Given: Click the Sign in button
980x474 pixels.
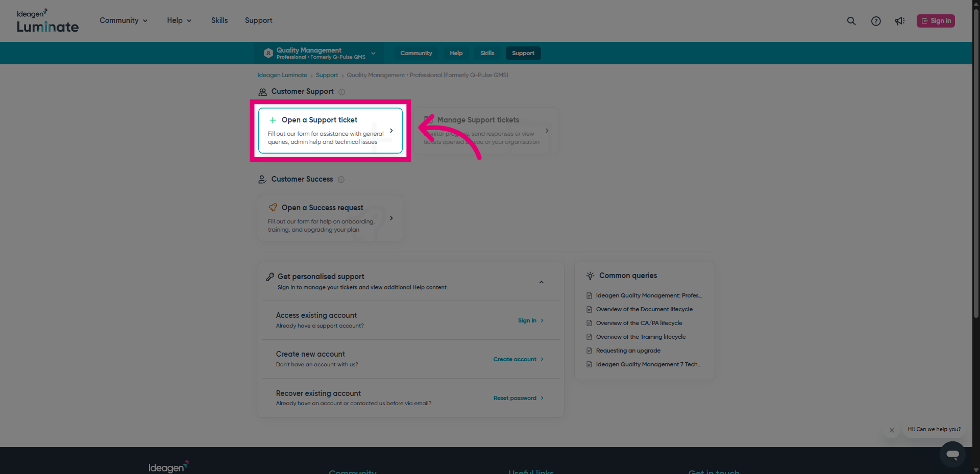Looking at the screenshot, I should point(936,21).
